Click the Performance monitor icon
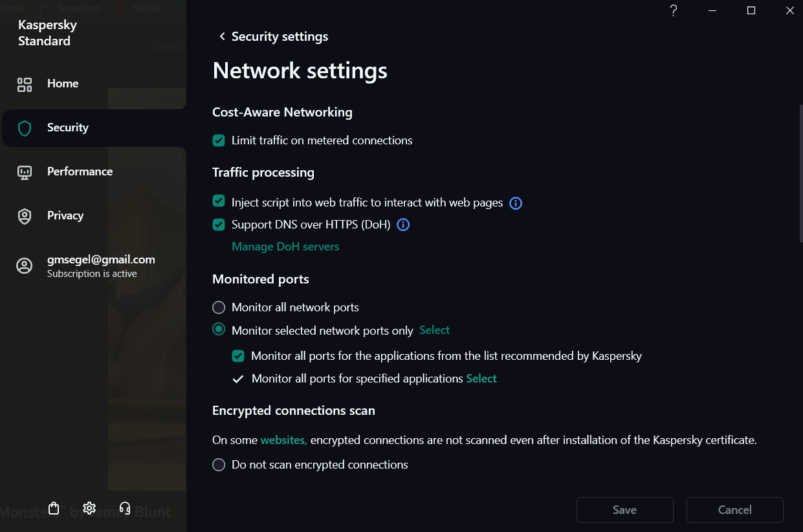The height and width of the screenshot is (532, 803). (25, 172)
